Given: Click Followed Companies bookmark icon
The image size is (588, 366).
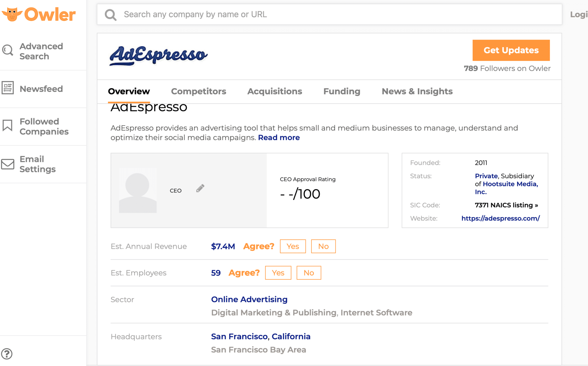Looking at the screenshot, I should pyautogui.click(x=7, y=126).
